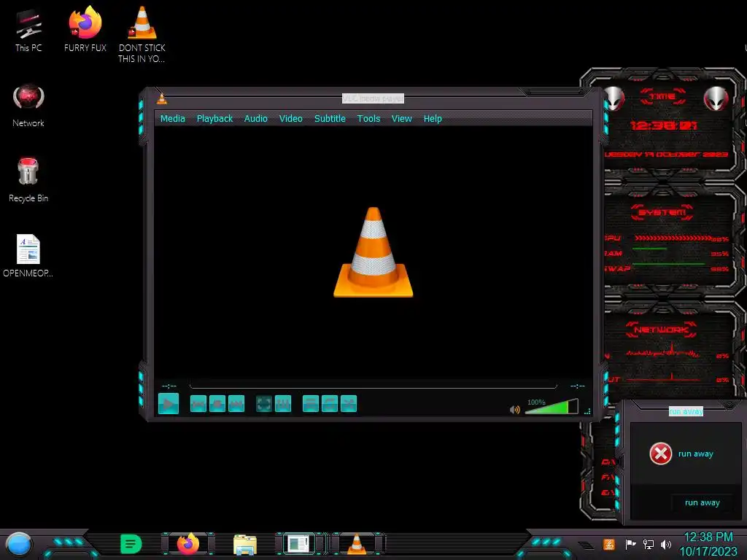Open the system volume tray icon
Screen dimensions: 747x560
[x=666, y=544]
